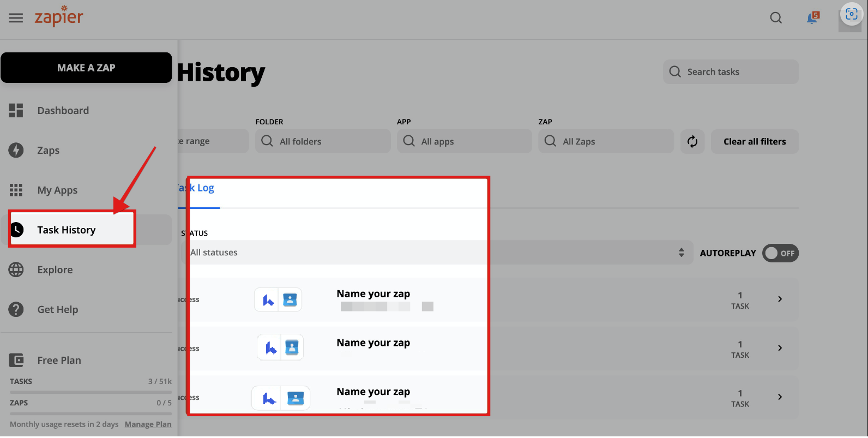This screenshot has height=438, width=868.
Task: Expand the All statuses dropdown
Action: click(x=436, y=253)
